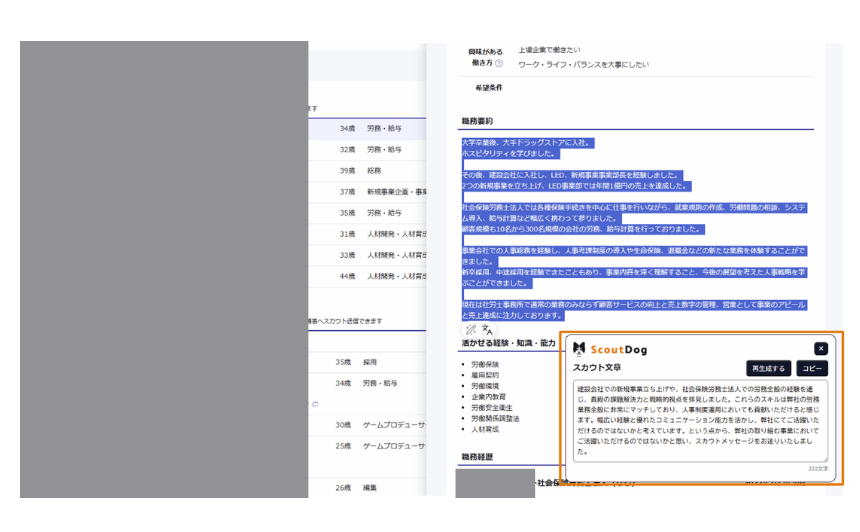Click the small external link icon in list

[314, 404]
